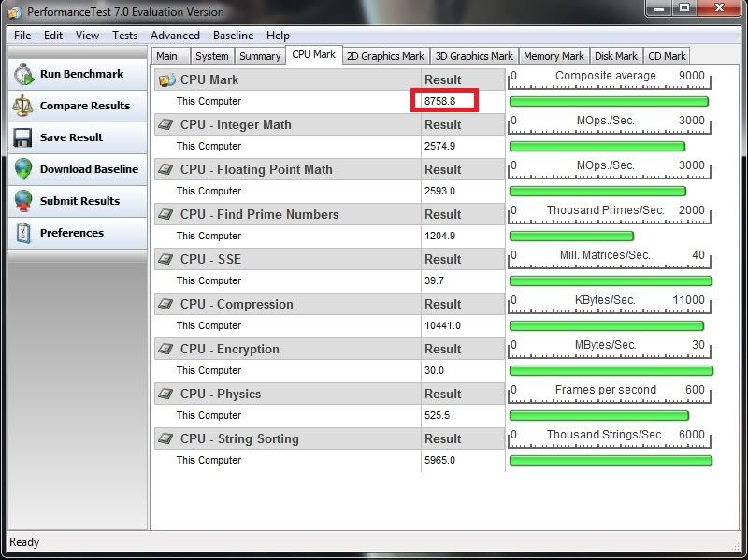Screen dimensions: 748x560
Task: Switch to the CD Mark tab
Action: (x=667, y=56)
